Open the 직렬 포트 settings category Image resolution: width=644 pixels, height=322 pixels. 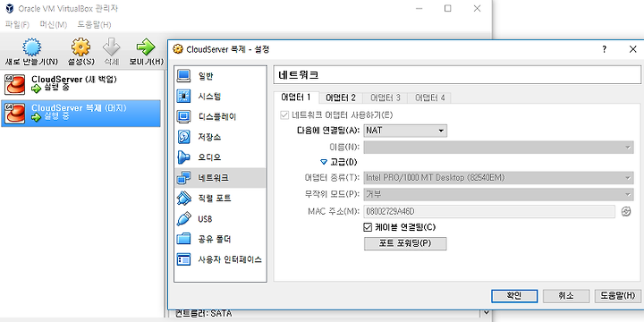coord(221,199)
